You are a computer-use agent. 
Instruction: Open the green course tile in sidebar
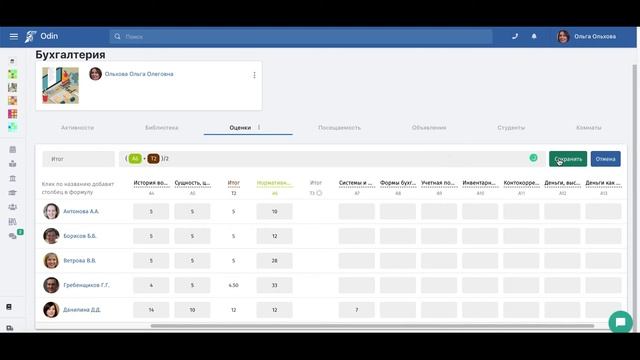click(13, 74)
